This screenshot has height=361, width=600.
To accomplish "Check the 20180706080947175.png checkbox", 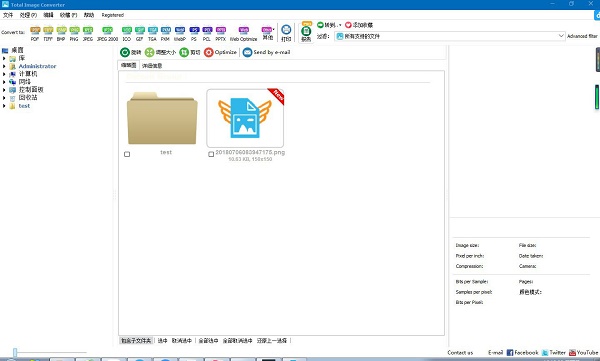I will point(211,154).
